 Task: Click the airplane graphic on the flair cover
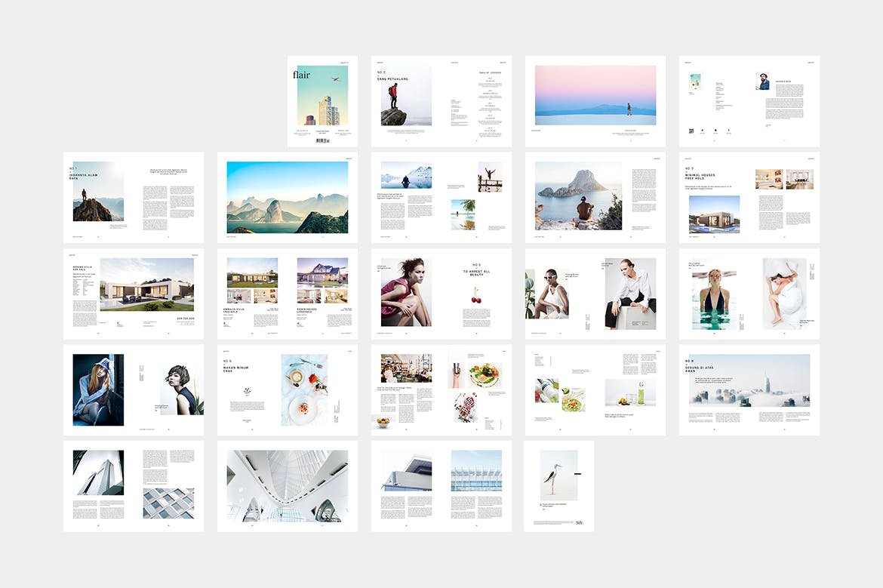tap(336, 79)
